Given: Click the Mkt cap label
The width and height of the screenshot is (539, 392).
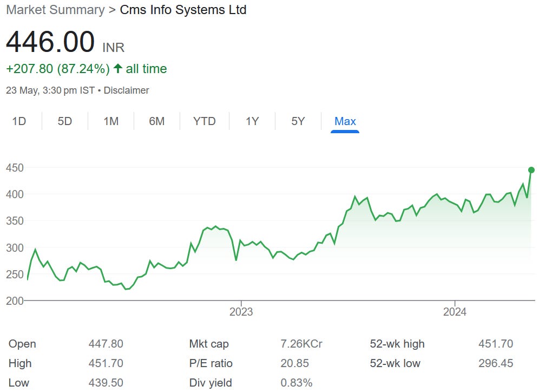Looking at the screenshot, I should pyautogui.click(x=209, y=343).
